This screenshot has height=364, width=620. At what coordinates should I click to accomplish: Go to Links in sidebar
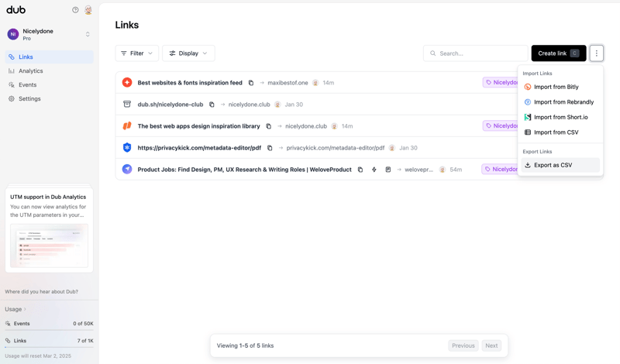[50, 57]
